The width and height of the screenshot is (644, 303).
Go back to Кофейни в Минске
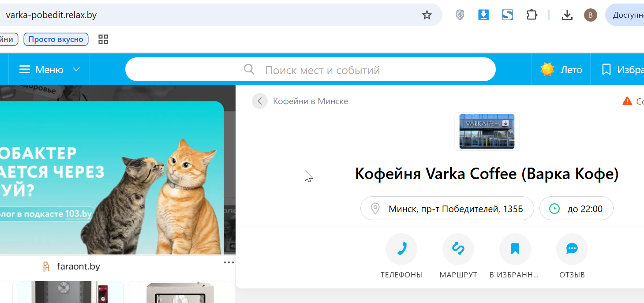tap(300, 101)
